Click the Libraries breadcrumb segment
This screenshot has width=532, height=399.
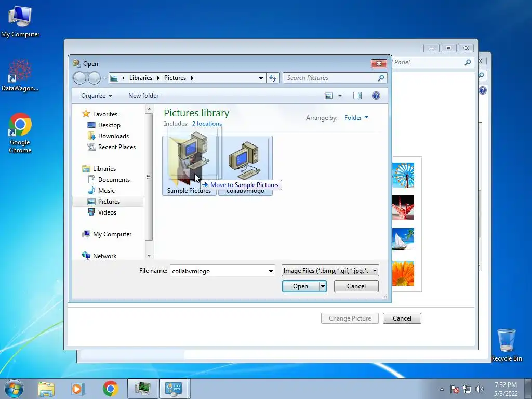tap(140, 78)
